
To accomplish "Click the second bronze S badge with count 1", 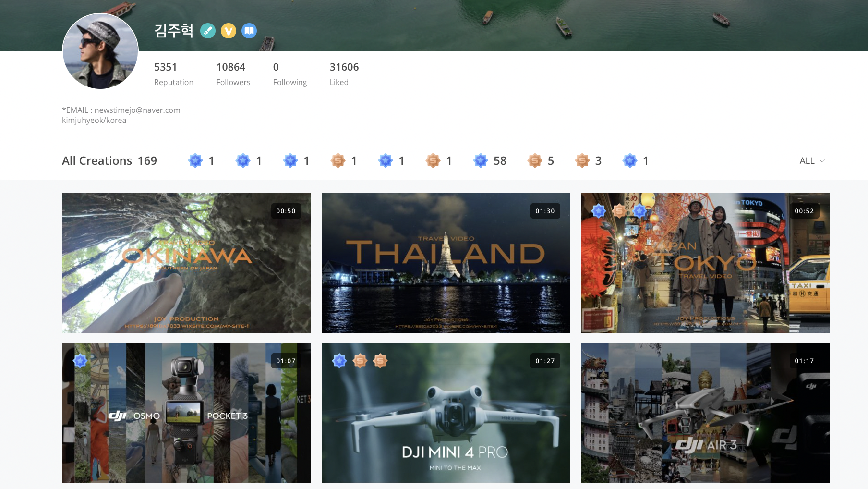I will pos(433,160).
